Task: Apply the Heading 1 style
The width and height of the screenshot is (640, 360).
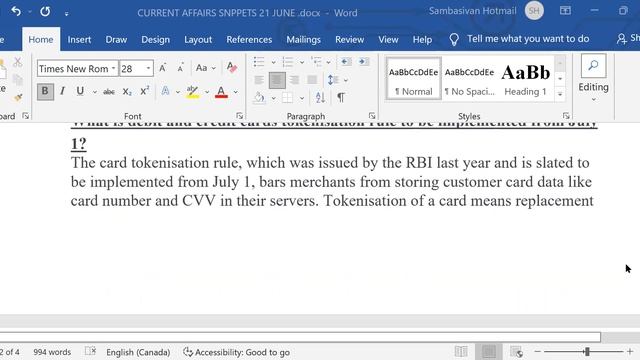Action: [x=526, y=79]
